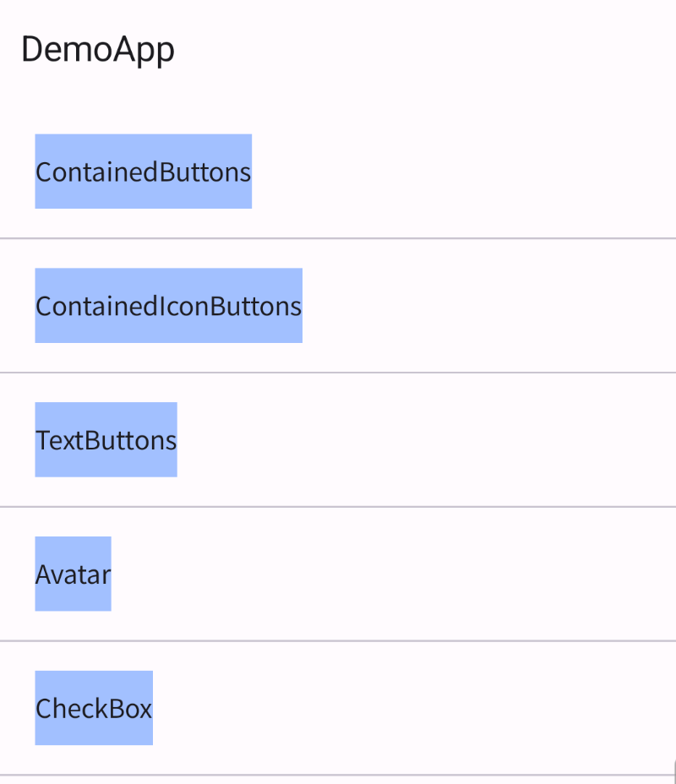Select the ContainedButtons list row
This screenshot has height=784, width=676.
pos(338,171)
